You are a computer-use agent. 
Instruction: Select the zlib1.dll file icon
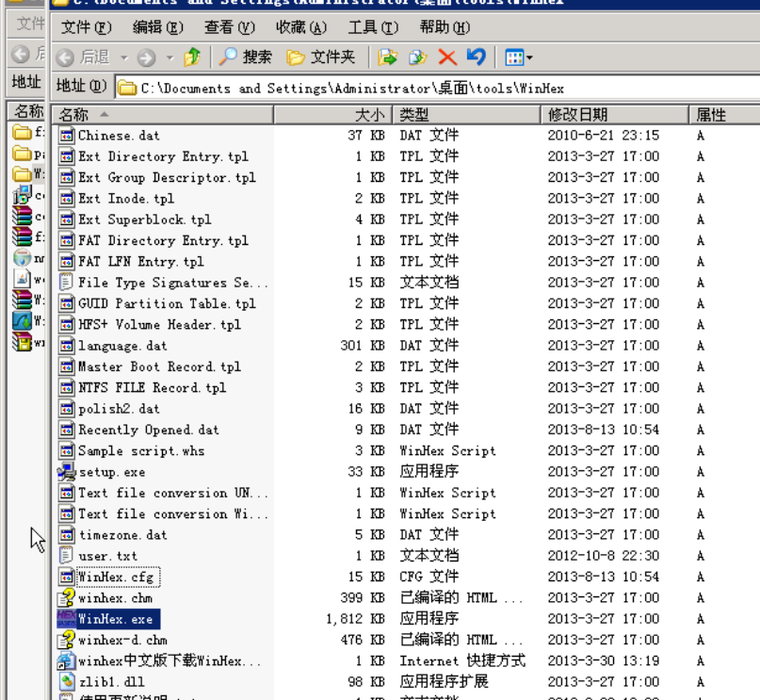pyautogui.click(x=67, y=681)
